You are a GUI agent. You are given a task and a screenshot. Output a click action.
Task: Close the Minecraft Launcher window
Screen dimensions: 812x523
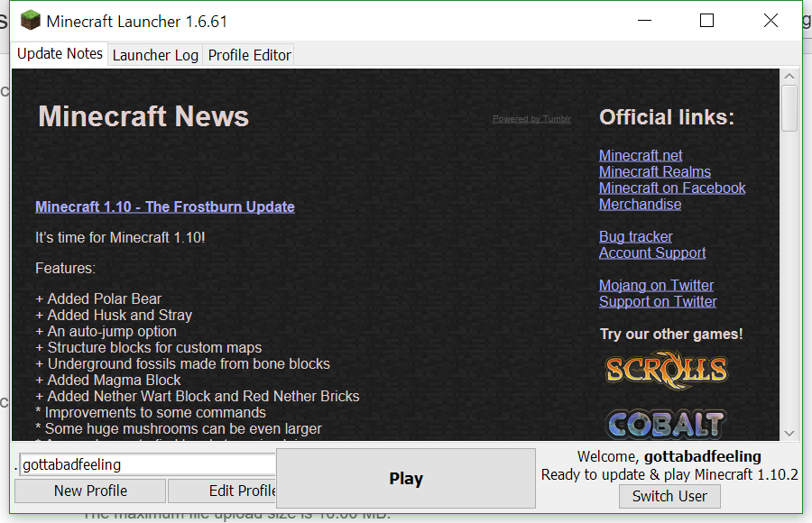(770, 21)
